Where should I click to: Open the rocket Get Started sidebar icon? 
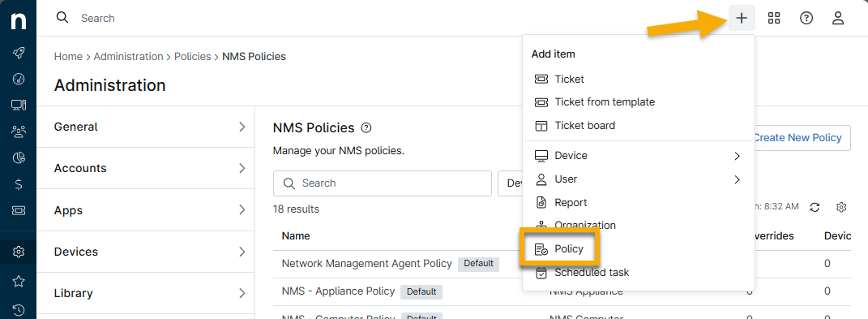tap(19, 53)
